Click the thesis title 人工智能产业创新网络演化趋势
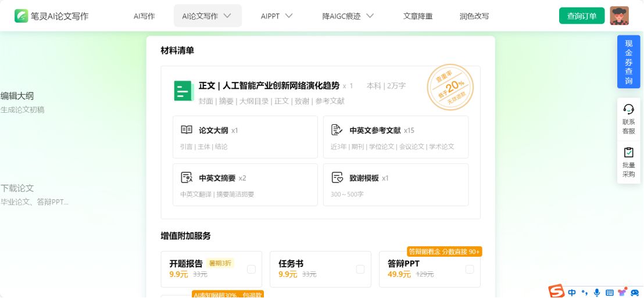This screenshot has width=644, height=298. coord(281,85)
